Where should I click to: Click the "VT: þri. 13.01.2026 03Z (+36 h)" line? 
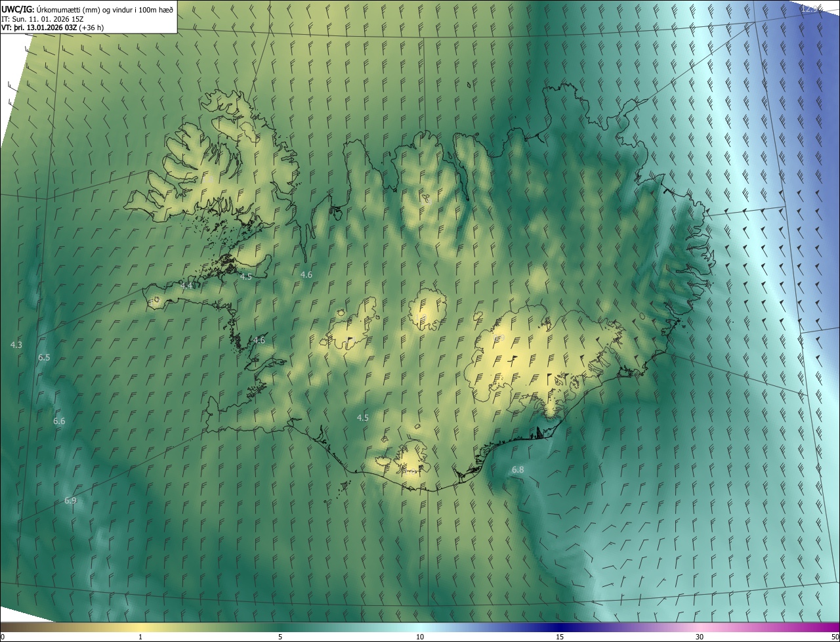[52, 28]
